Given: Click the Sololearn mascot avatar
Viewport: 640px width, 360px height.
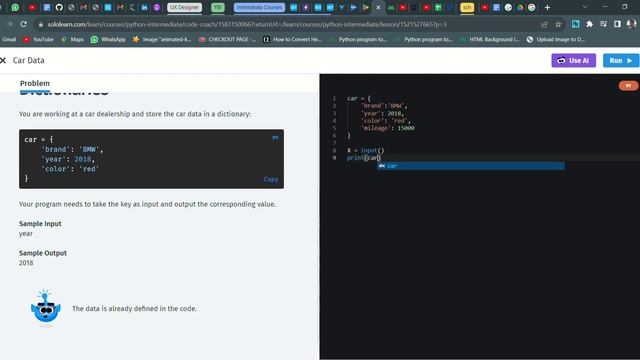Looking at the screenshot, I should tap(46, 308).
